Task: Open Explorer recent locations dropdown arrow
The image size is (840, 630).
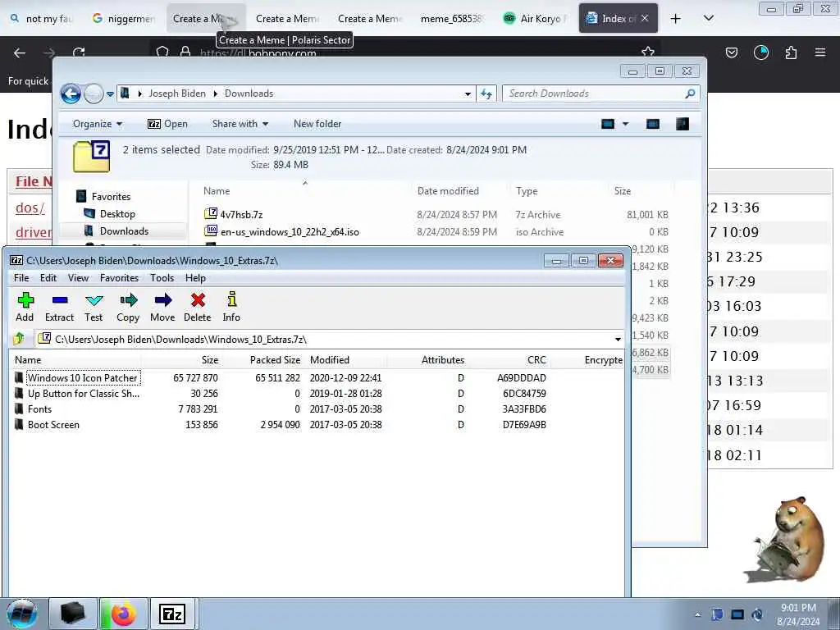Action: coord(110,94)
